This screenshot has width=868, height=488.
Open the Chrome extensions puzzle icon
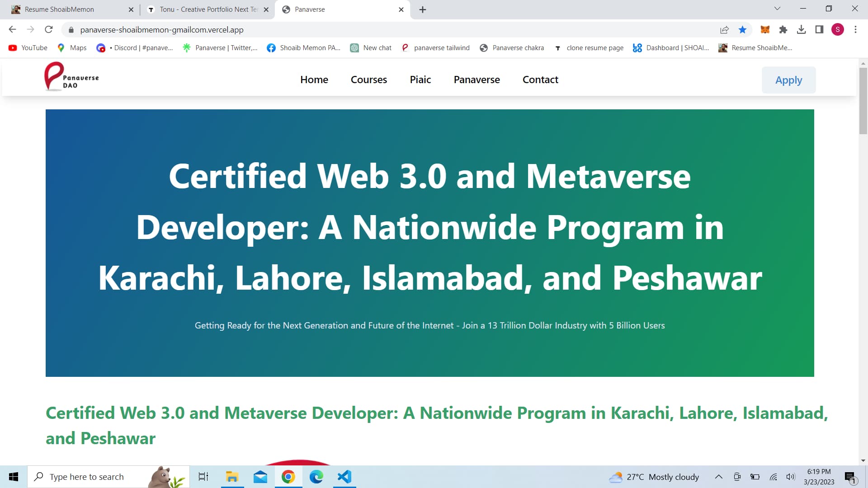(x=783, y=30)
